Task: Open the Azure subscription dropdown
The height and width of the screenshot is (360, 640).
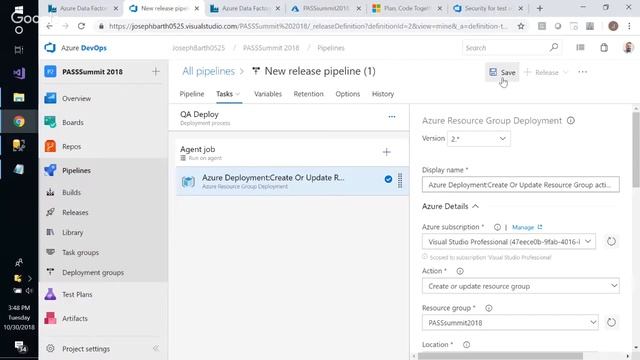Action: [509, 242]
